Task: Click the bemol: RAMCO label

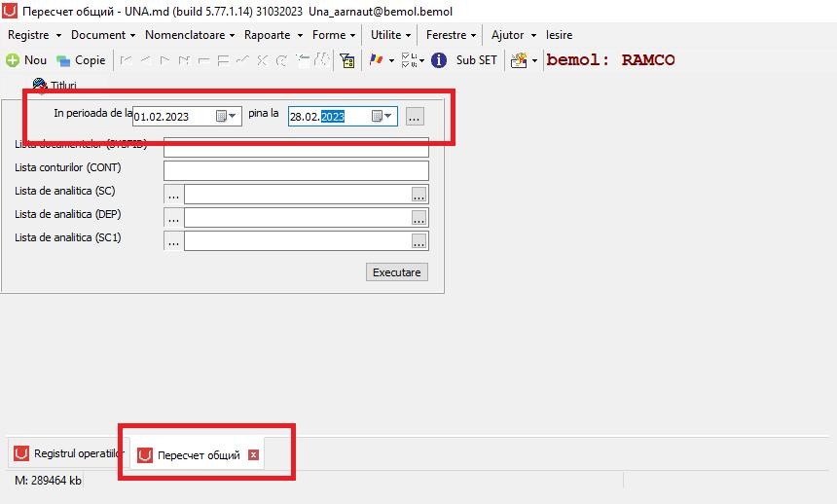Action: tap(610, 59)
